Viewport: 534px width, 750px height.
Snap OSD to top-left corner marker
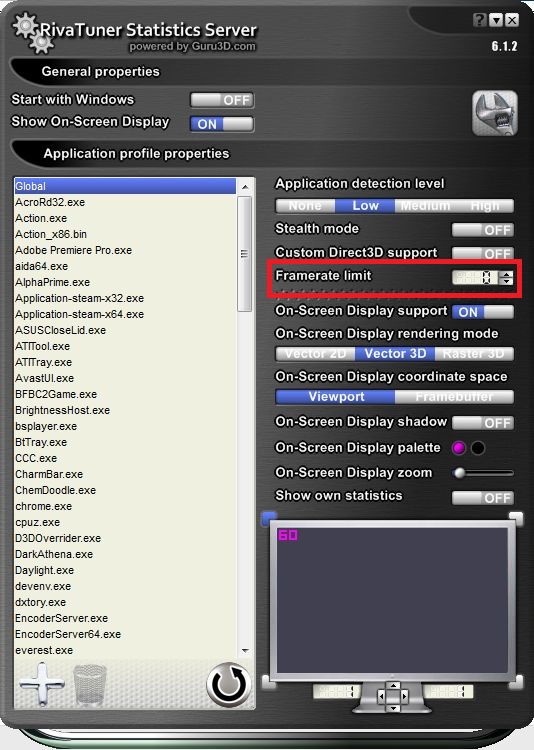(x=269, y=518)
